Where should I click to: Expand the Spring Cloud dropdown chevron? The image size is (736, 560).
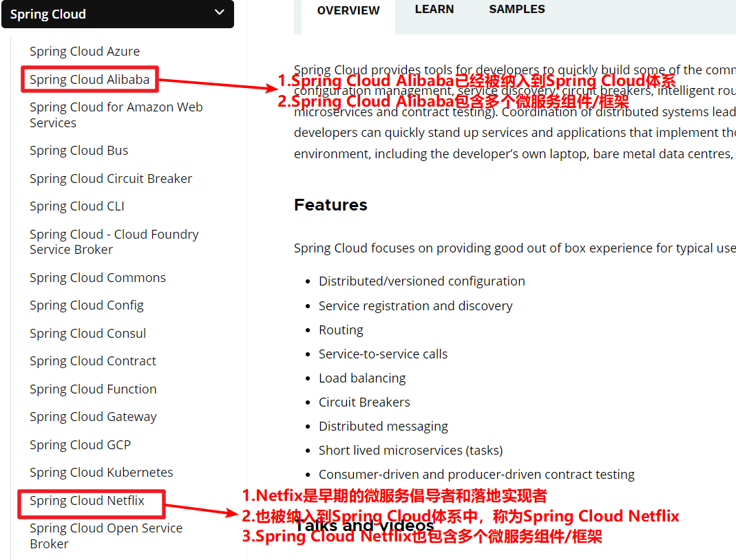(x=220, y=12)
